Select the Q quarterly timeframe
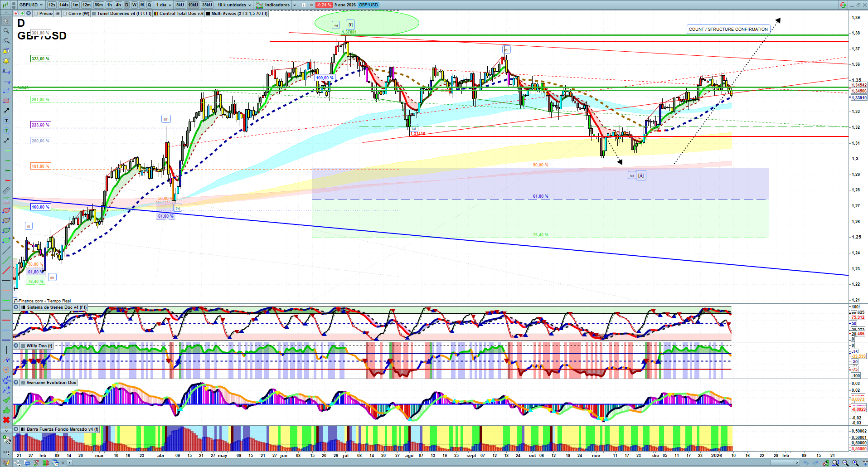 [x=149, y=5]
